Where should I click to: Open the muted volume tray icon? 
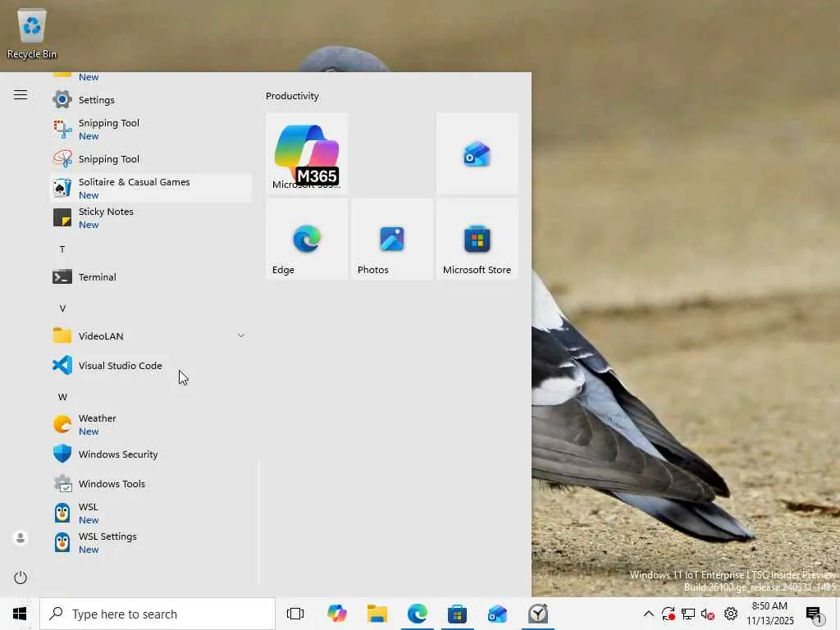coord(708,614)
